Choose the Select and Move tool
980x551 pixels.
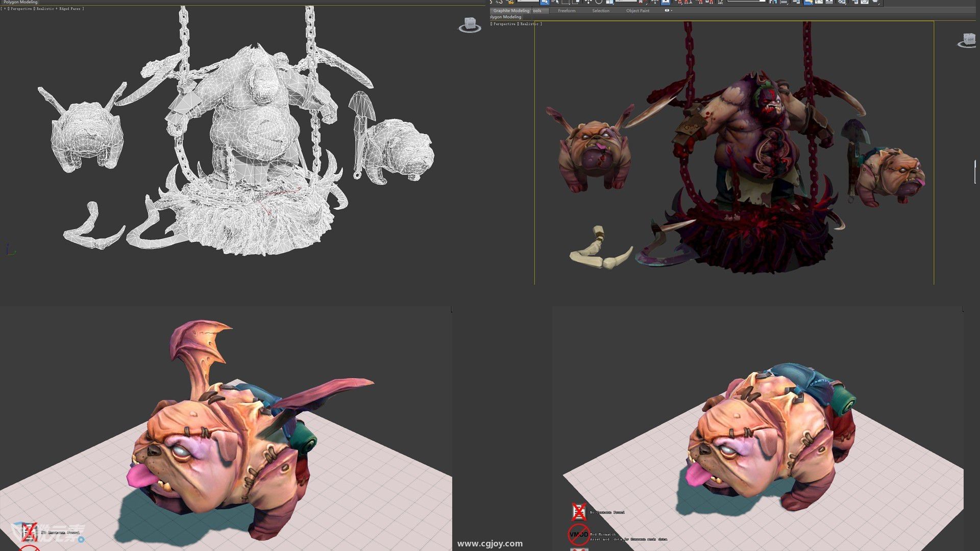tap(588, 2)
